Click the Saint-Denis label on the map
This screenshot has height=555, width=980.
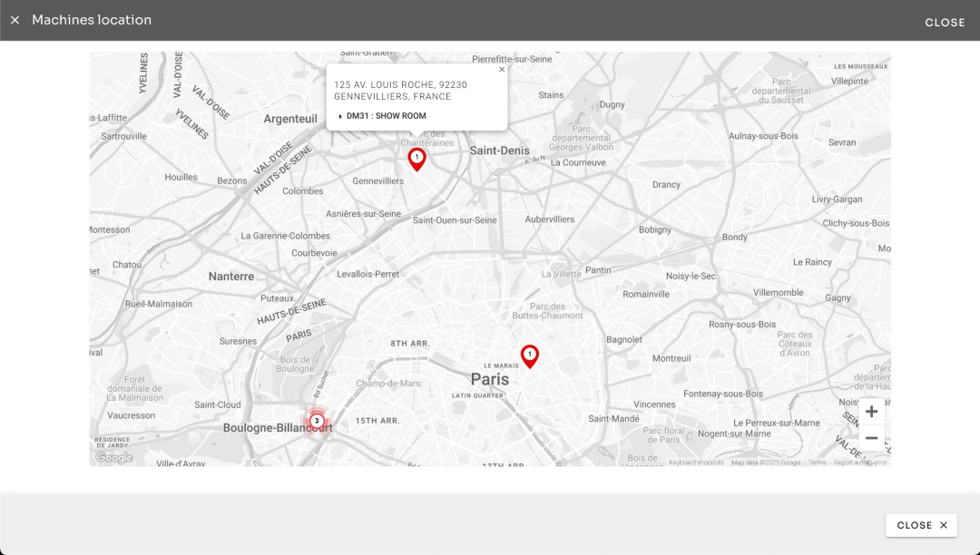pyautogui.click(x=499, y=151)
